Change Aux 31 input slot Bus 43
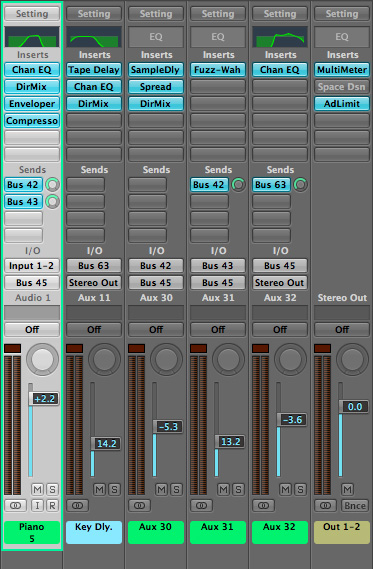The image size is (373, 569). [218, 266]
